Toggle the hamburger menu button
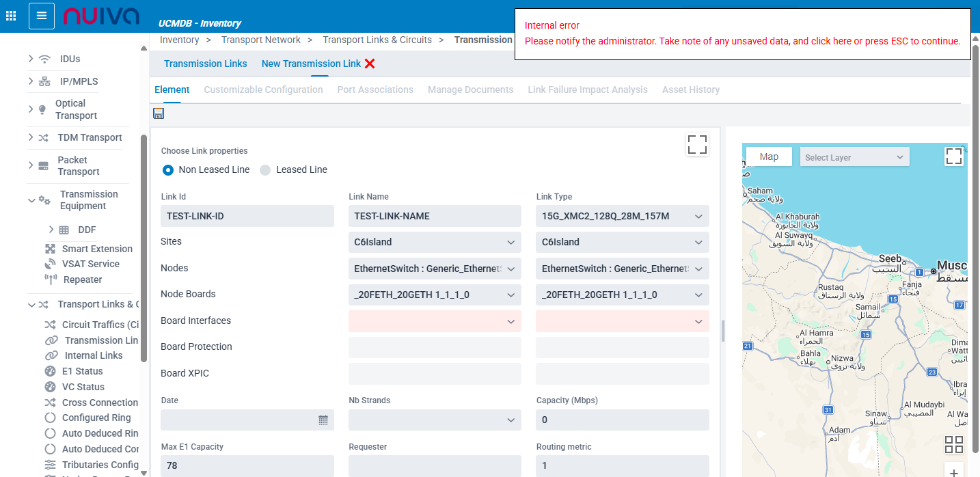The width and height of the screenshot is (980, 477). 42,16
